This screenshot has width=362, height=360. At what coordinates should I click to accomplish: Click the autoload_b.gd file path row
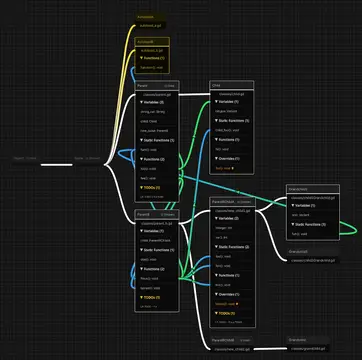click(152, 50)
